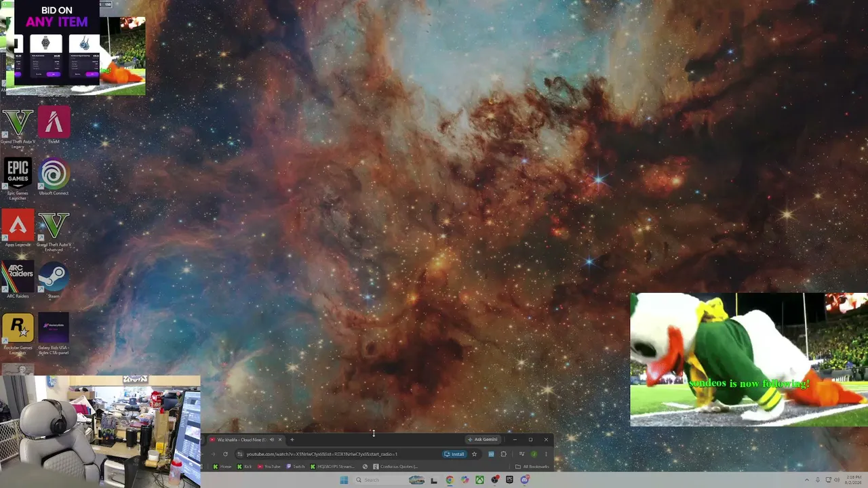Click the landscape widget icon beside taskbar search
The image size is (868, 488).
click(x=416, y=480)
